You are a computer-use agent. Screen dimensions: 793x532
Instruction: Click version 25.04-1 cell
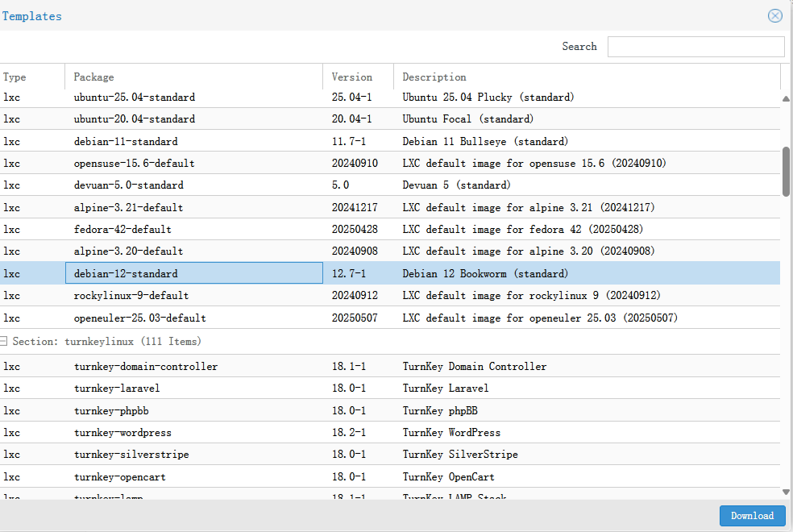point(351,97)
